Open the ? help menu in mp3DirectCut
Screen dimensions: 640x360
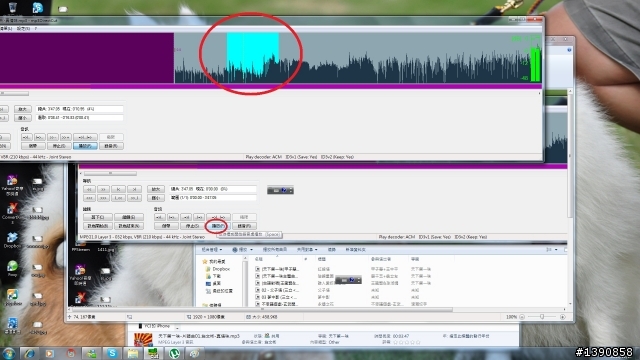click(x=36, y=29)
